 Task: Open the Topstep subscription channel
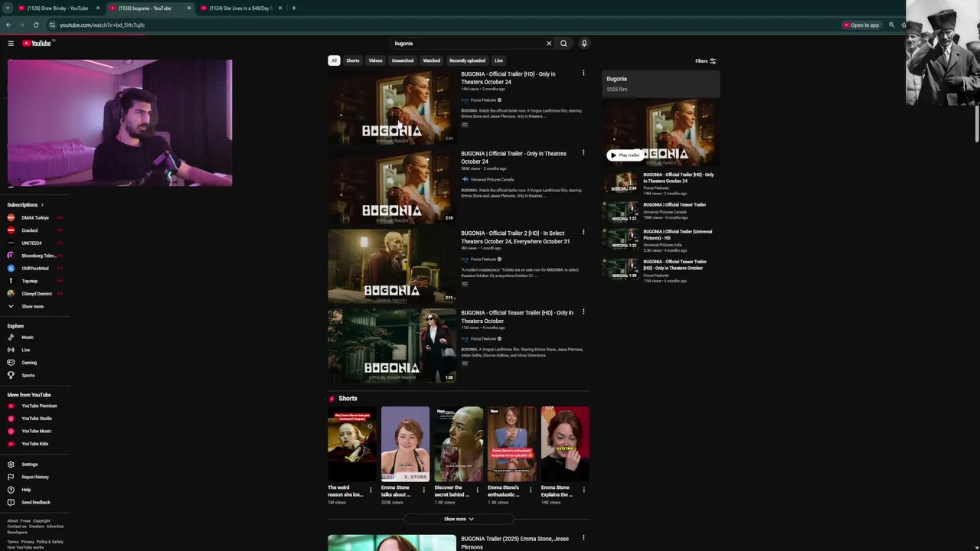(29, 281)
